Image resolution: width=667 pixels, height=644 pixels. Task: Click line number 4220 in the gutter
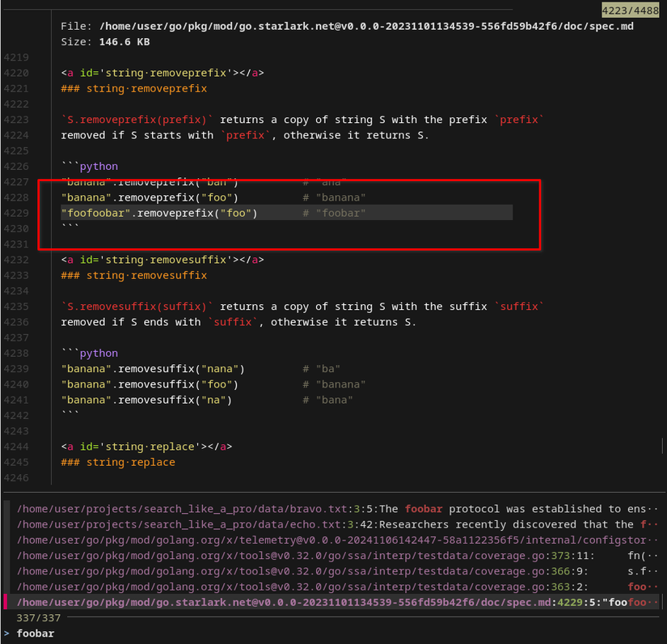click(16, 73)
